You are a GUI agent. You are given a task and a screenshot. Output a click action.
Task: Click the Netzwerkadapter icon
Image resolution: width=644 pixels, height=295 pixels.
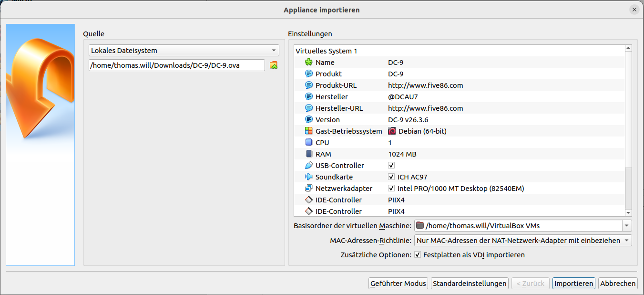[309, 189]
